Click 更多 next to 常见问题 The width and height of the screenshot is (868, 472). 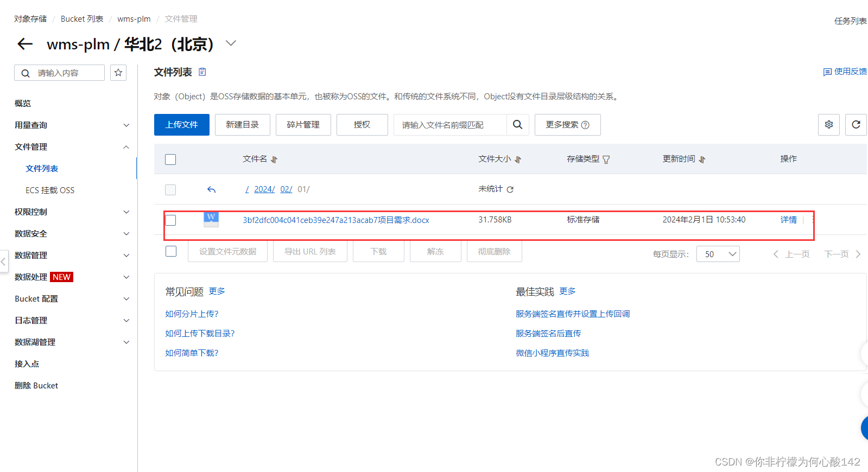click(217, 291)
